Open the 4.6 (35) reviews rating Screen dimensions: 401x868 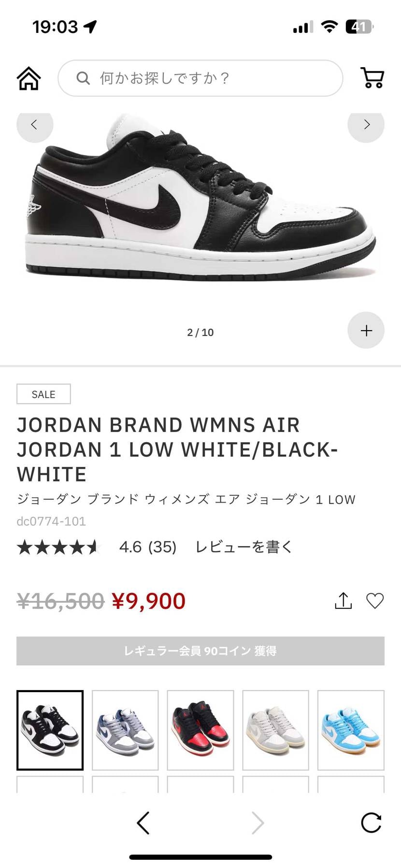pyautogui.click(x=147, y=547)
